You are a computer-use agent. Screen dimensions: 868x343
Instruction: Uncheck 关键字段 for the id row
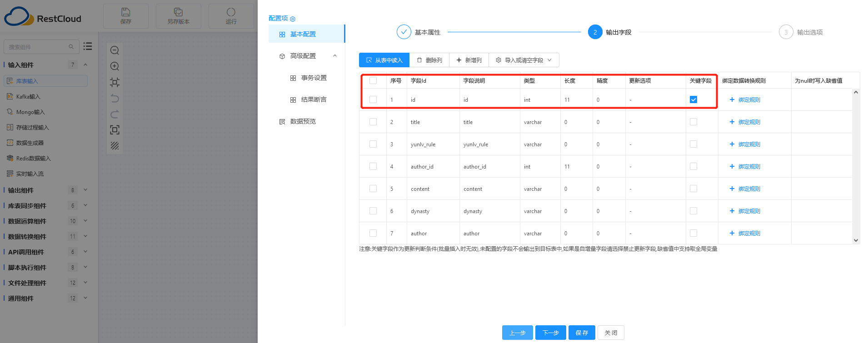click(693, 99)
